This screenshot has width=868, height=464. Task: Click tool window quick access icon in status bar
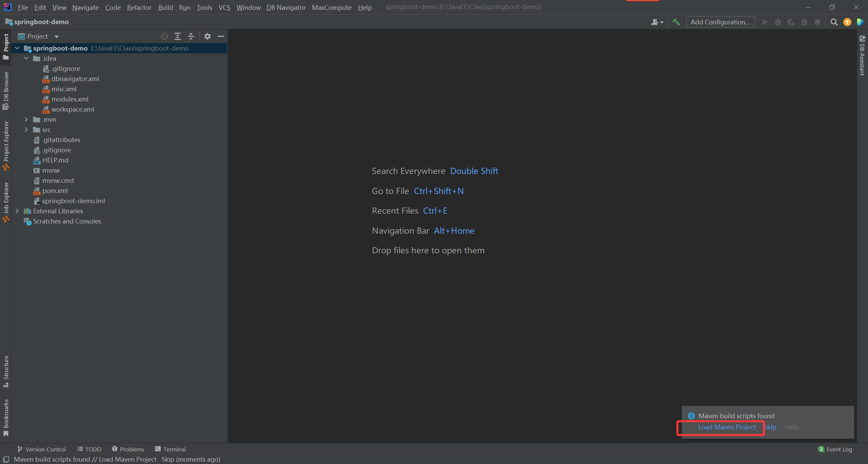pyautogui.click(x=6, y=459)
